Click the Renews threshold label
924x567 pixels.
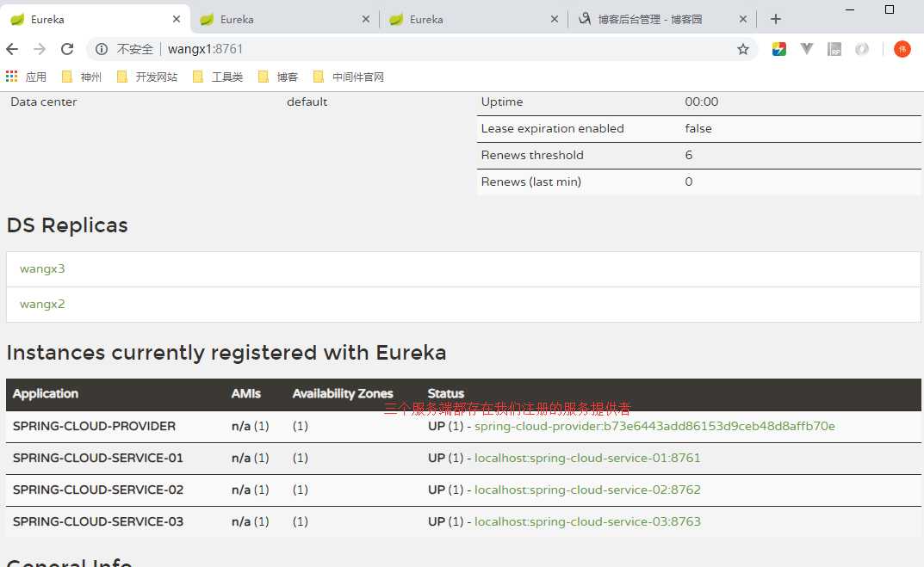532,155
